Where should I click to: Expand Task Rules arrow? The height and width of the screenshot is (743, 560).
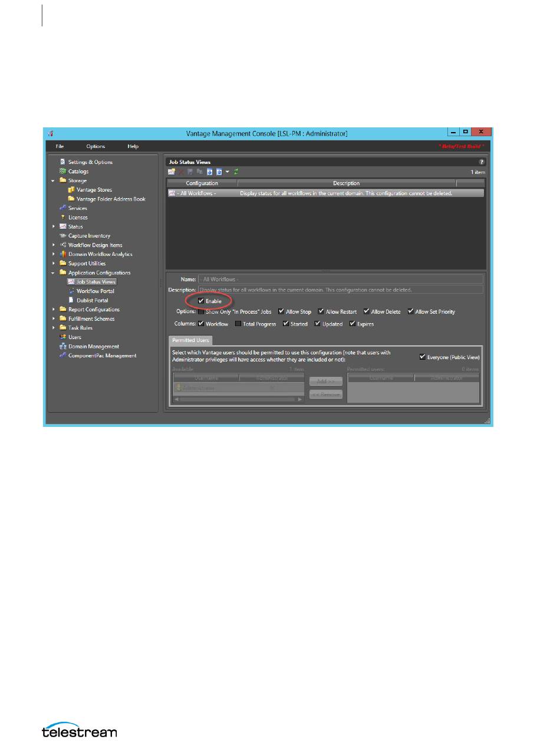pos(54,328)
